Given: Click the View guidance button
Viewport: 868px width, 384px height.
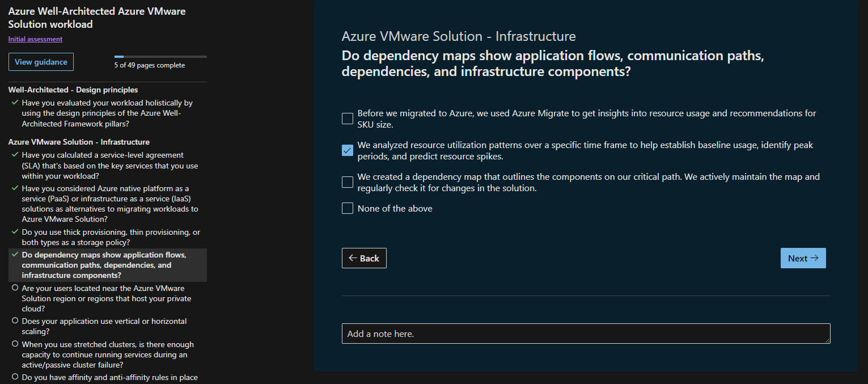Looking at the screenshot, I should point(40,61).
